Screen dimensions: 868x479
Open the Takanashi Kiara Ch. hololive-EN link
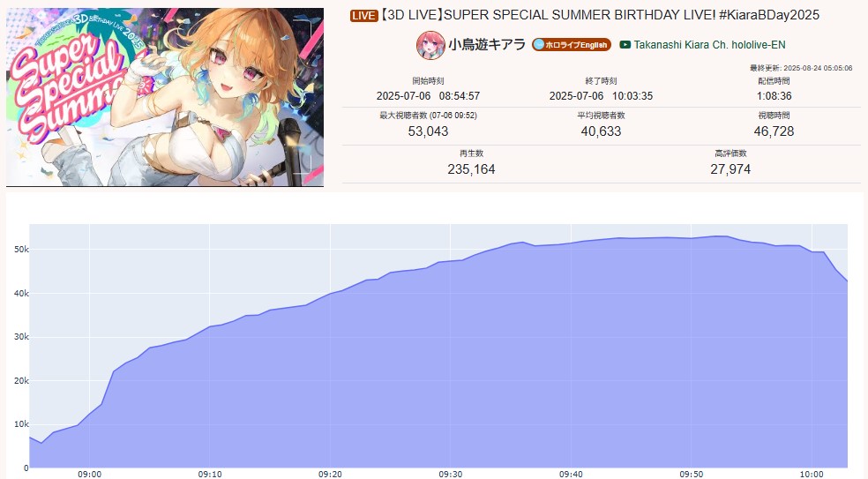point(709,45)
